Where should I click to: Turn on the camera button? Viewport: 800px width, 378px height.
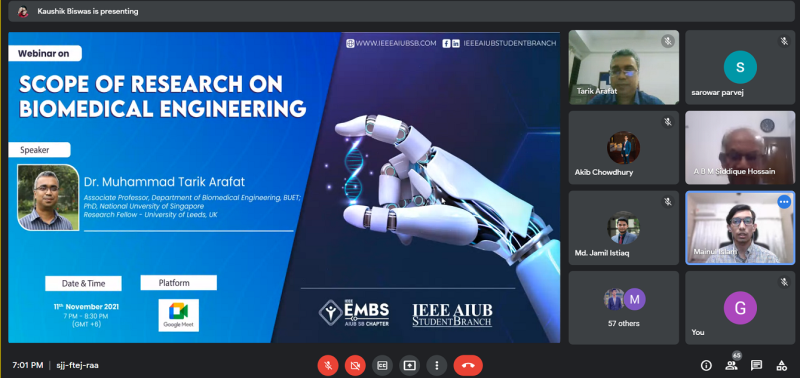pyautogui.click(x=355, y=365)
